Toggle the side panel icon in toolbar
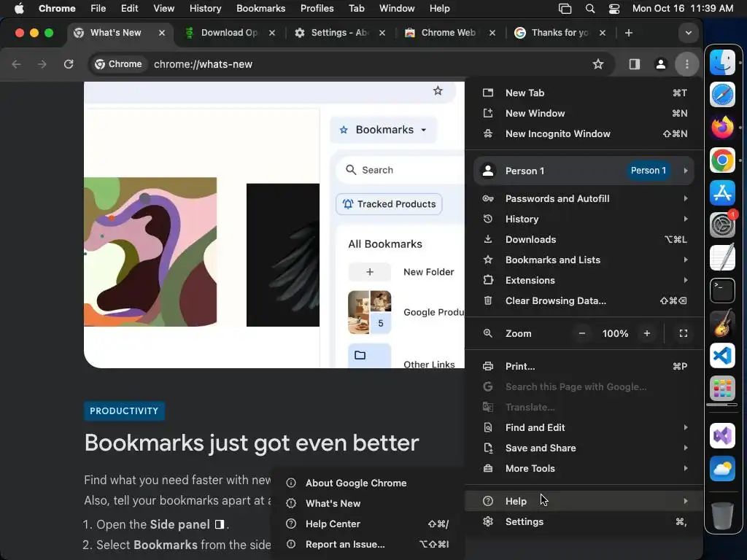 point(634,64)
